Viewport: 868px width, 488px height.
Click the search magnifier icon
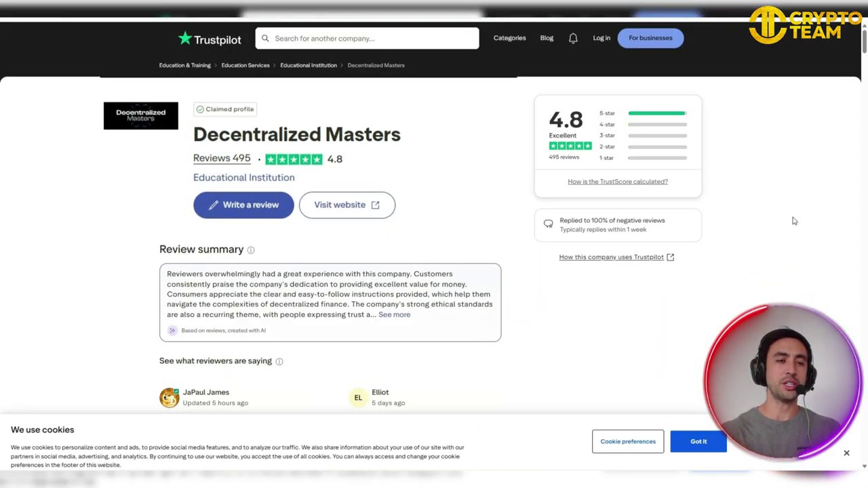tap(265, 38)
